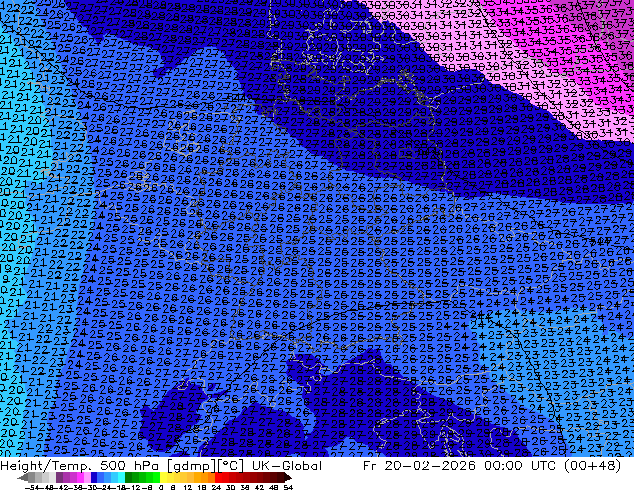This screenshot has width=634, height=490.
Task: Click the dark purple legend swatch near -42
Action: [x=59, y=477]
